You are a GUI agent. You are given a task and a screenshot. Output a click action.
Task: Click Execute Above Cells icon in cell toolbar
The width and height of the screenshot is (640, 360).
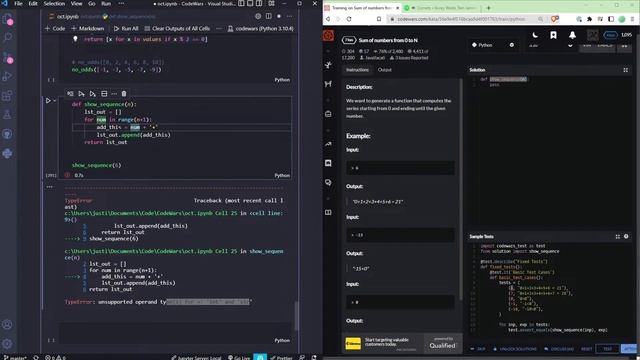point(81,94)
